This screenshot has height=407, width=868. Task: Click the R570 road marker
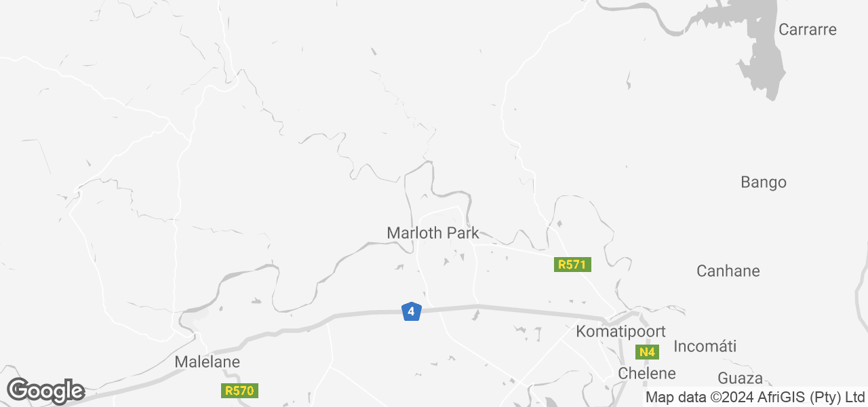240,391
